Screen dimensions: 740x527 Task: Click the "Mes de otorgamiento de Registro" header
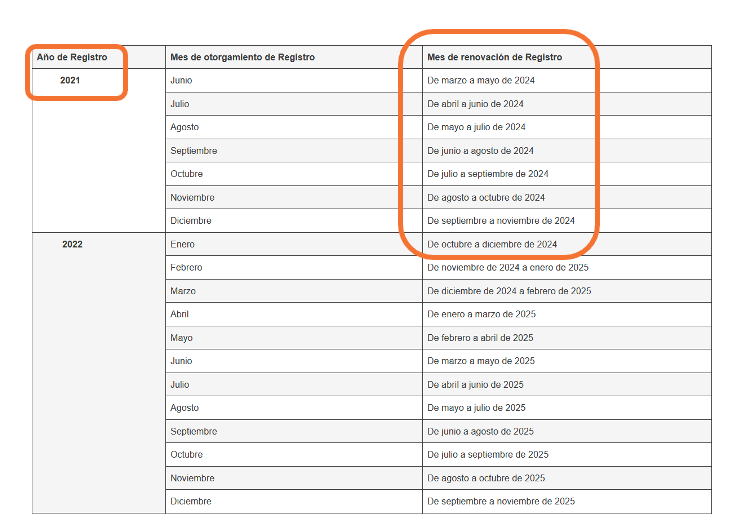pyautogui.click(x=243, y=57)
